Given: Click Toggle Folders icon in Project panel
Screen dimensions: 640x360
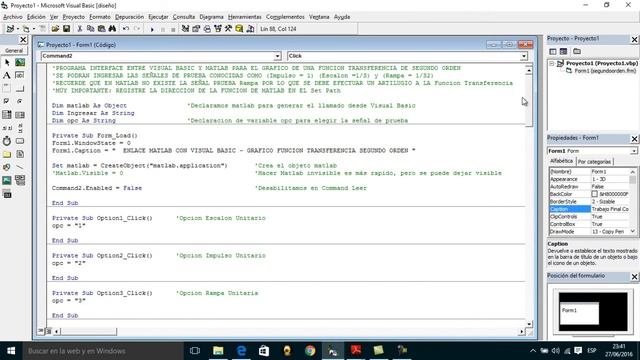Looking at the screenshot, I should click(x=577, y=51).
